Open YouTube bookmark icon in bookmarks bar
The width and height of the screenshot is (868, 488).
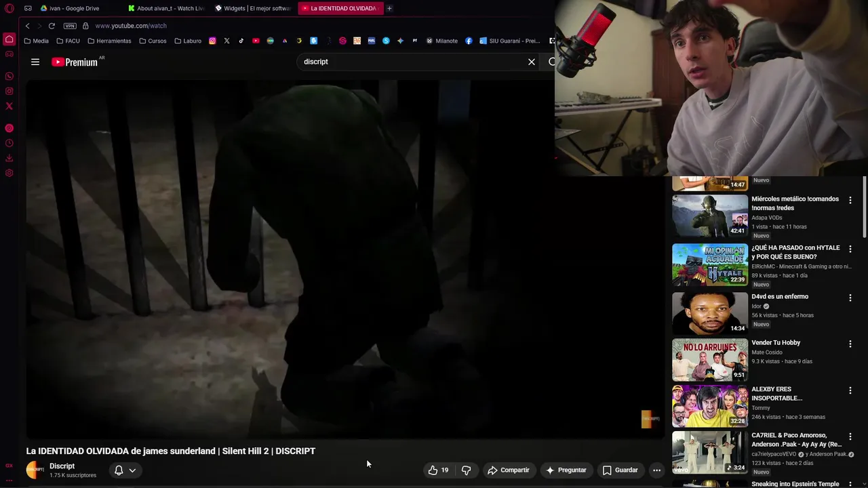(x=256, y=41)
